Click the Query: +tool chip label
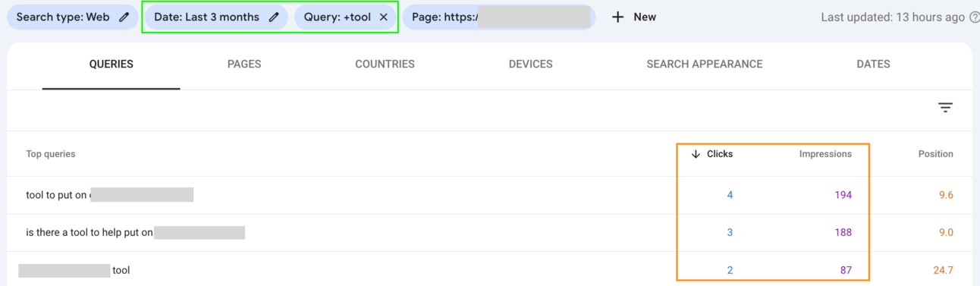The width and height of the screenshot is (980, 286). tap(338, 17)
